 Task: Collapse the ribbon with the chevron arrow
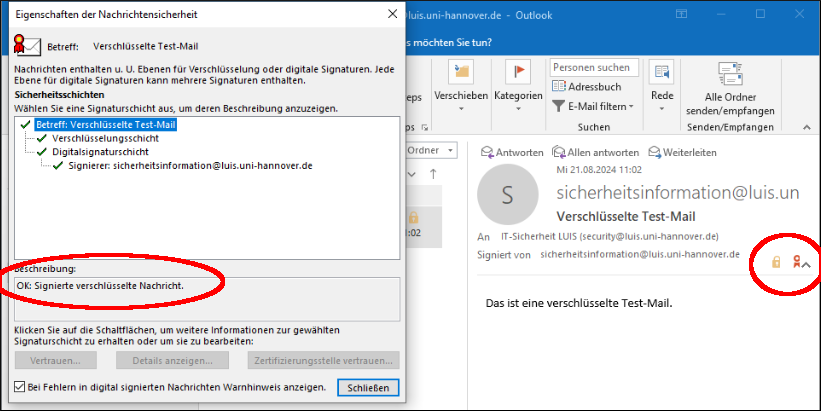807,127
